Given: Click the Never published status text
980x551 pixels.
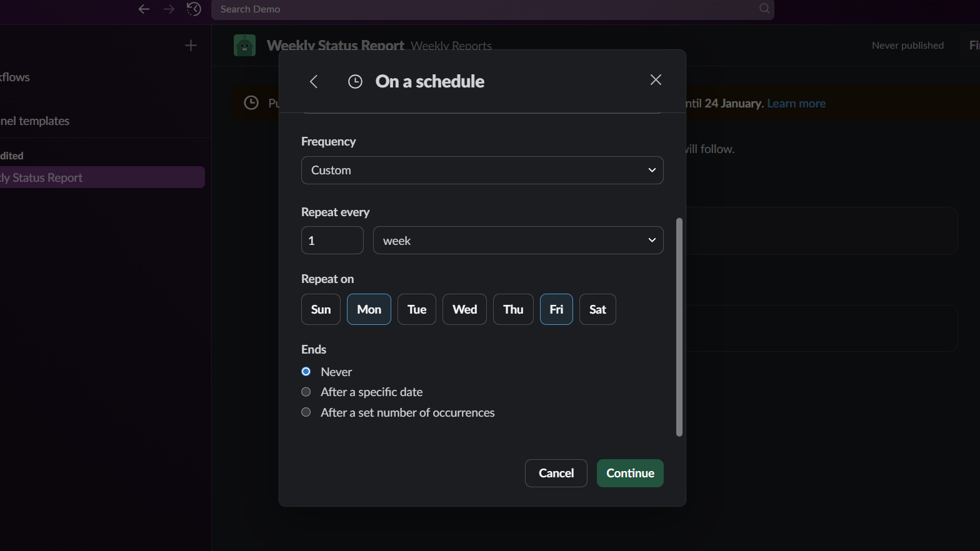Looking at the screenshot, I should pyautogui.click(x=907, y=45).
